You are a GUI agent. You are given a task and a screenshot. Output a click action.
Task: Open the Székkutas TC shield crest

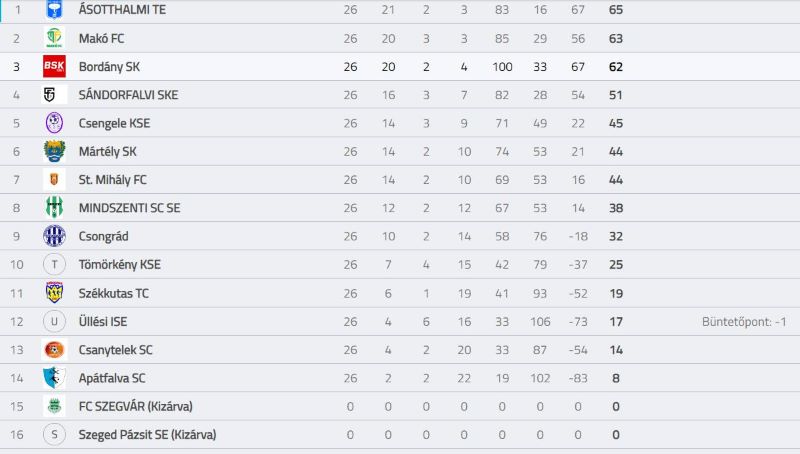pos(54,293)
